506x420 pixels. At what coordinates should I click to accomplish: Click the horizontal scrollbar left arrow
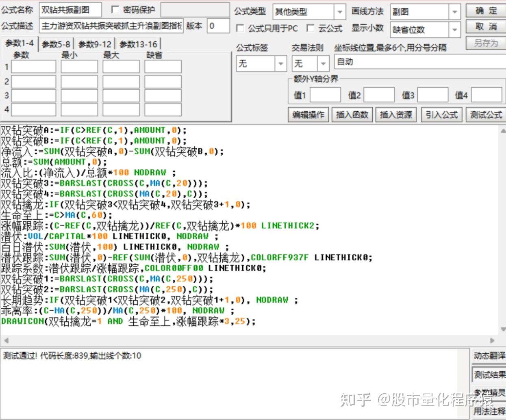coord(6,340)
